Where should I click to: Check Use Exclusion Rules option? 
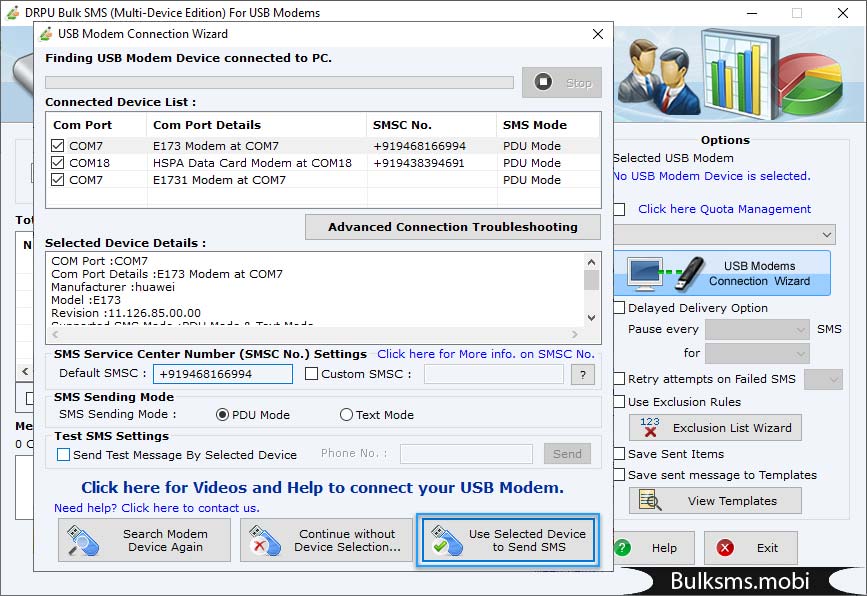tap(619, 401)
